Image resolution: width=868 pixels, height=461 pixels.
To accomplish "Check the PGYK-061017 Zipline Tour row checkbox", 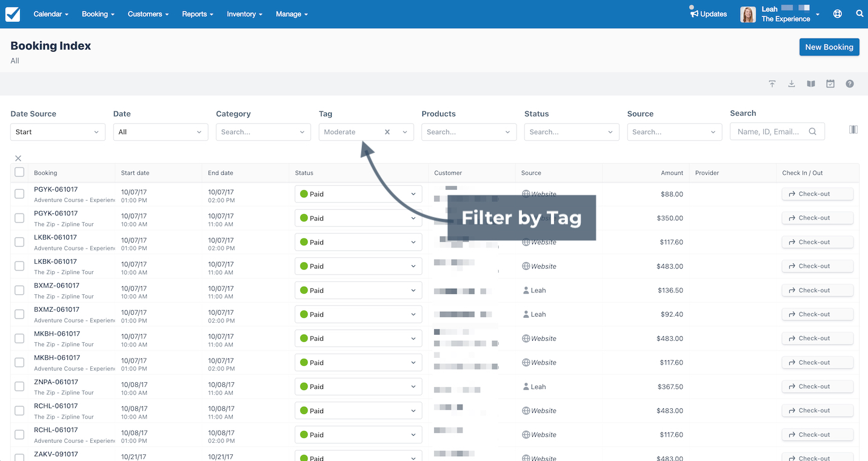I will click(19, 218).
